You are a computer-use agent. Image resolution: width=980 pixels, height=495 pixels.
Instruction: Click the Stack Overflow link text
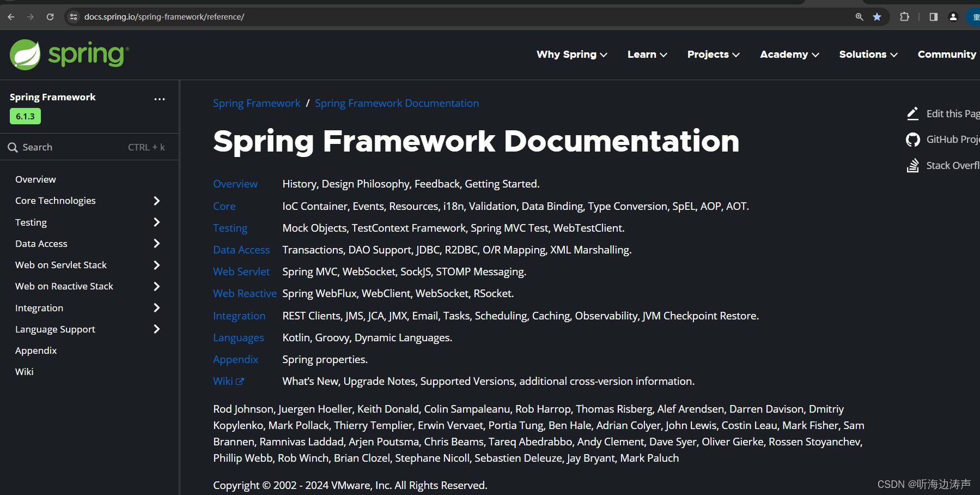pos(953,165)
